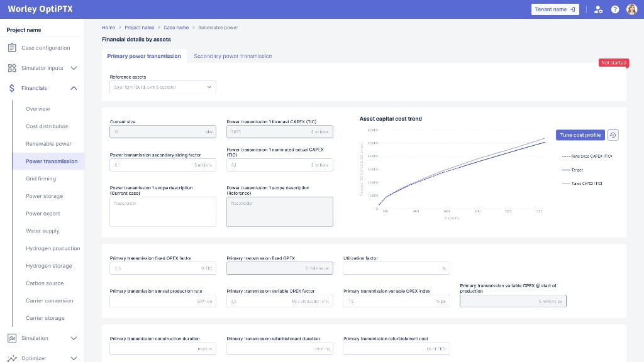The width and height of the screenshot is (644, 362).
Task: Click the Simulation chart icon in sidebar
Action: click(12, 338)
